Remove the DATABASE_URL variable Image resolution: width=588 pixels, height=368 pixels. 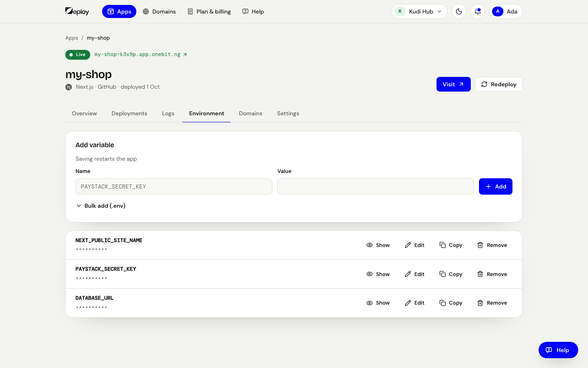pos(492,303)
